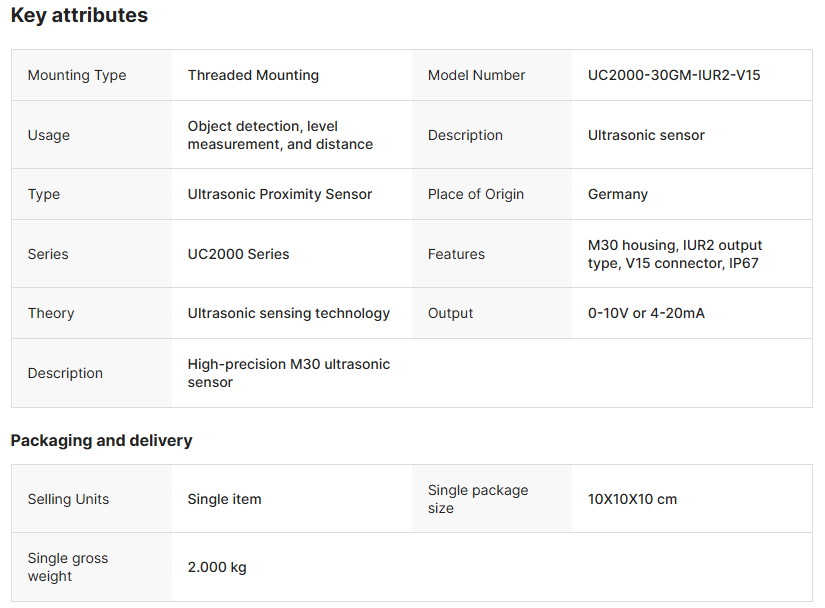Select the "Ultrasonic Proximity Sensor" type value
Screen dimensions: 825x608
(x=279, y=194)
